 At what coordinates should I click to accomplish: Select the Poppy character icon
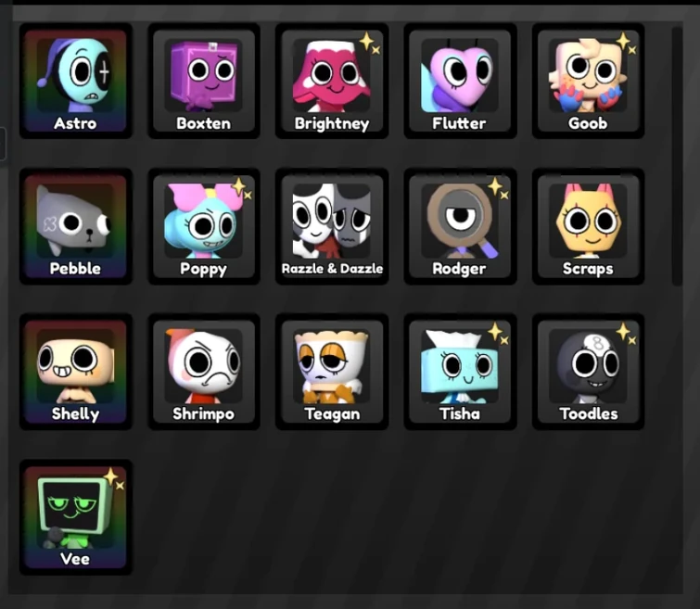pos(204,226)
